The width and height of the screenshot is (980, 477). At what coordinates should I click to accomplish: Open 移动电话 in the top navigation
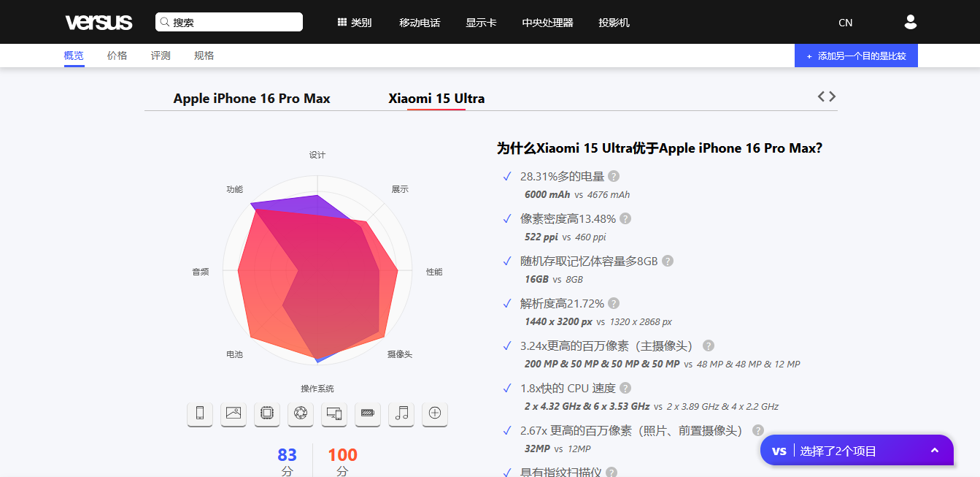(x=420, y=23)
